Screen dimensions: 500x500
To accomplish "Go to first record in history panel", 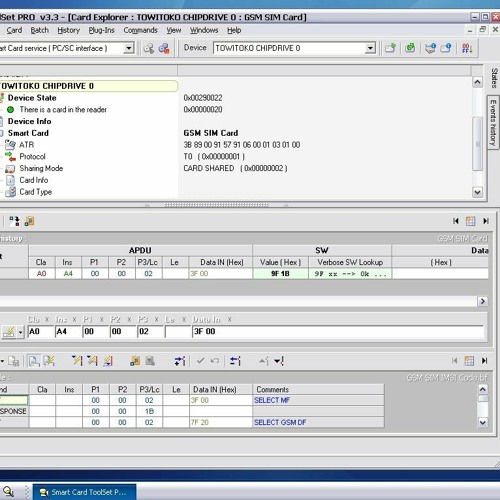I will point(456,221).
